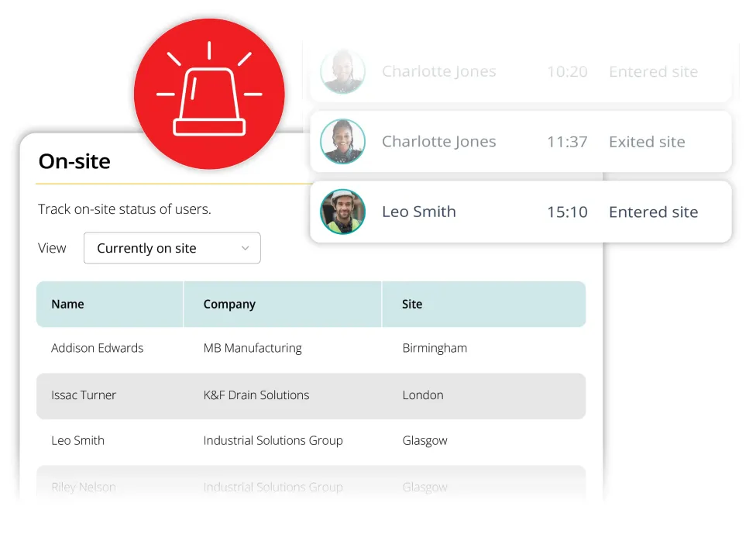The image size is (756, 541).
Task: Click the 11:37 timestamp
Action: [567, 142]
